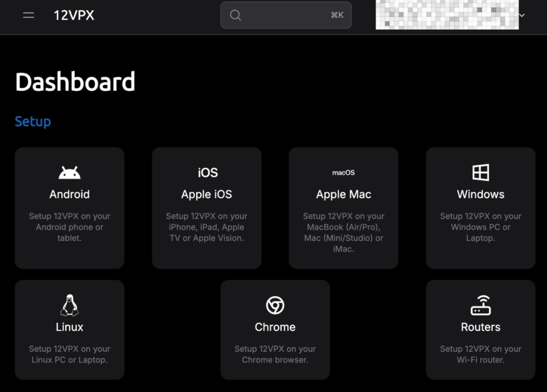
Task: Open the Android setup card title
Action: [x=69, y=194]
